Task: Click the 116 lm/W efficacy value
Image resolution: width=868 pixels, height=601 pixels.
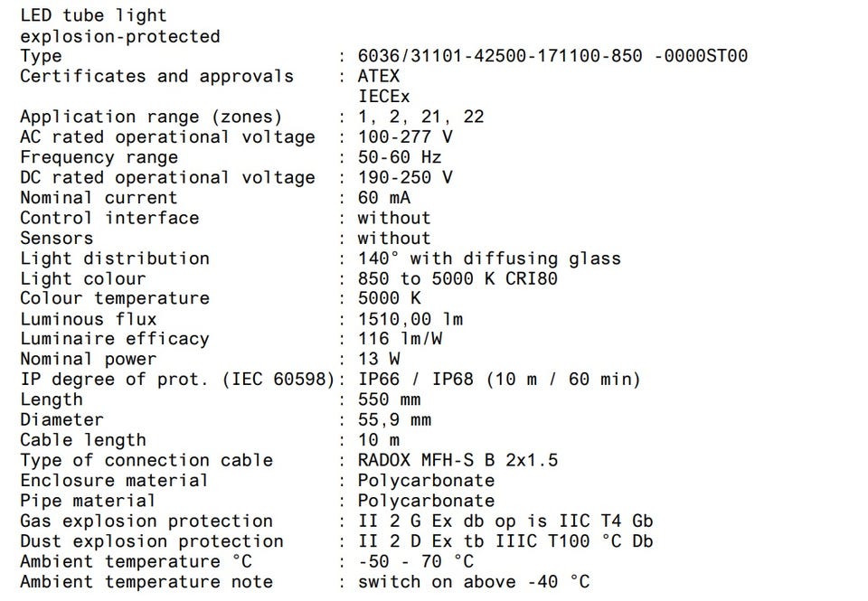Action: pyautogui.click(x=400, y=339)
